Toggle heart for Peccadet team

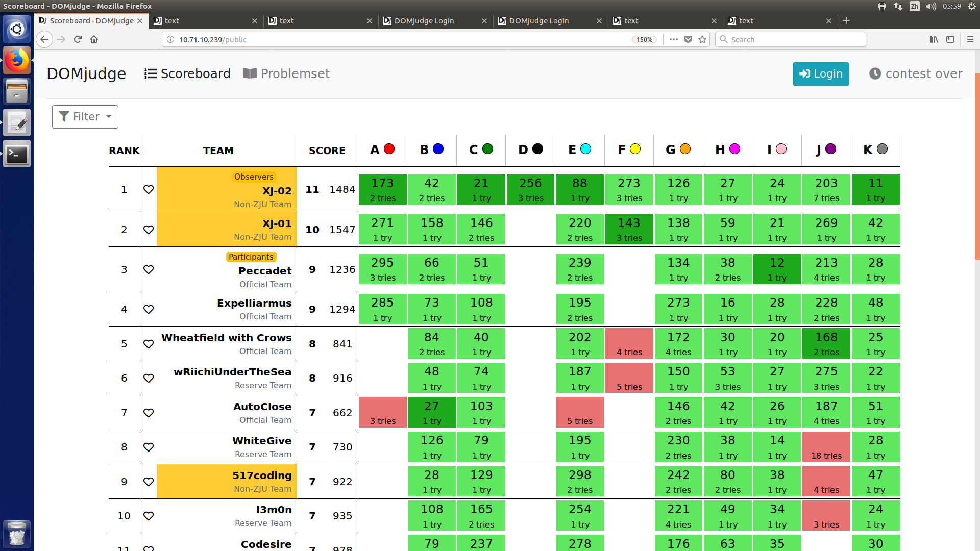click(149, 269)
